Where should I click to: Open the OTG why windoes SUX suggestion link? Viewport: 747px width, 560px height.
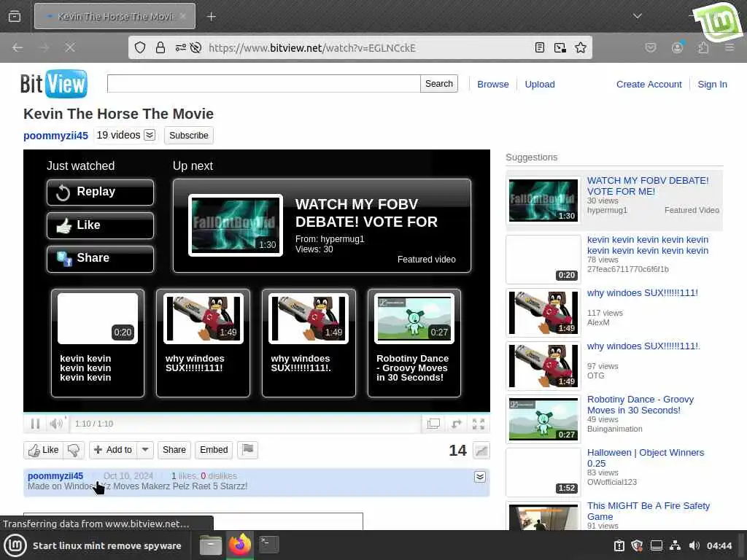click(x=643, y=346)
